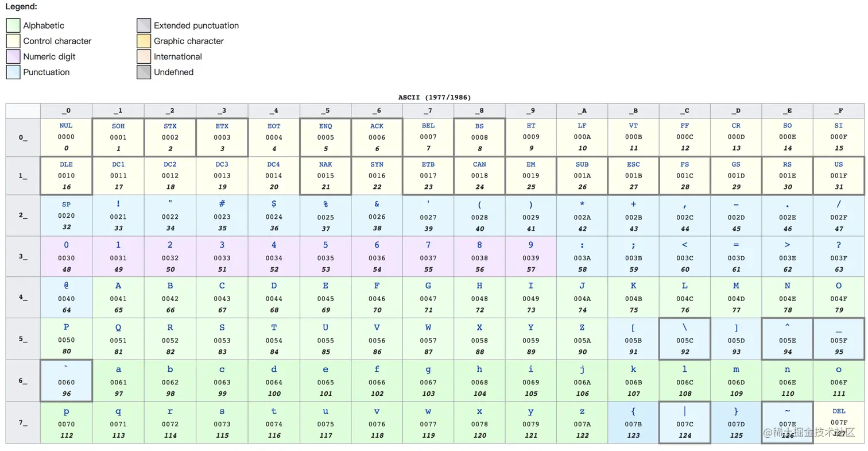
Task: Click the left bracket cell 005B
Action: click(x=633, y=339)
